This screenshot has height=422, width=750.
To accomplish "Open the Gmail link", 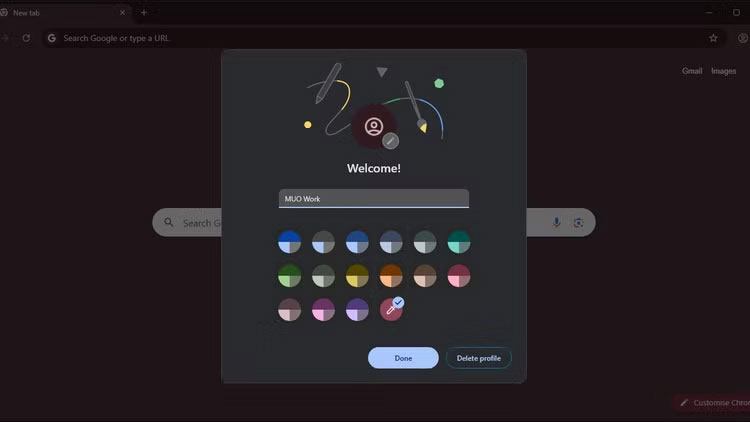I will 692,71.
